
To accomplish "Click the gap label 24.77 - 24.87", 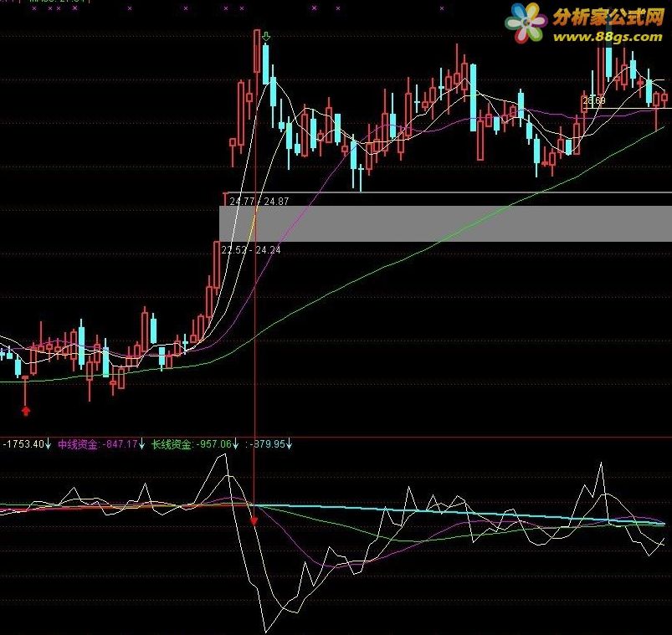I will pyautogui.click(x=259, y=201).
